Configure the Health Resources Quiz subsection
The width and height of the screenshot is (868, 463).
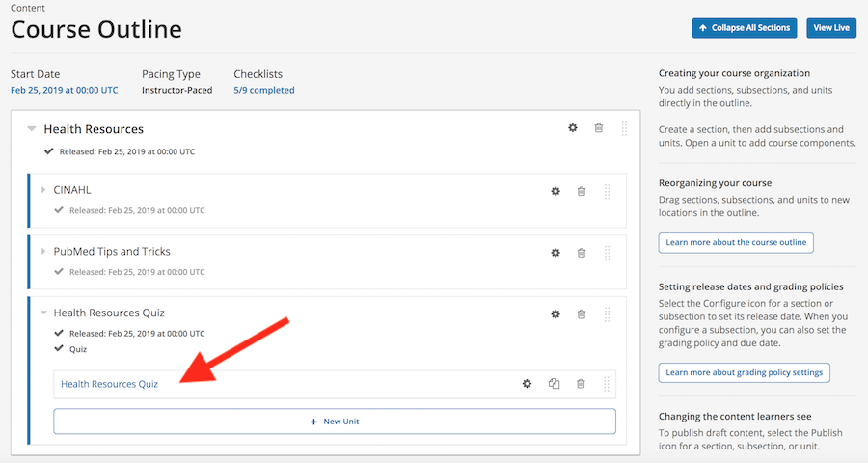556,314
